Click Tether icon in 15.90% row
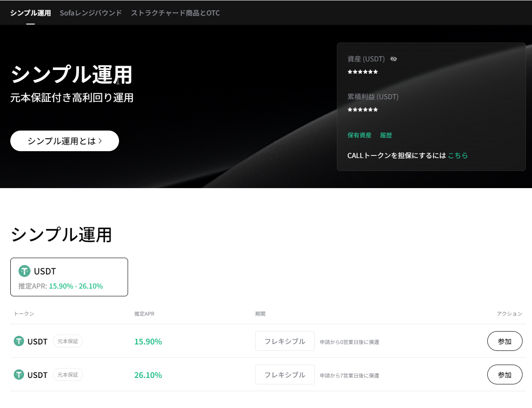This screenshot has width=532, height=408. [x=19, y=341]
